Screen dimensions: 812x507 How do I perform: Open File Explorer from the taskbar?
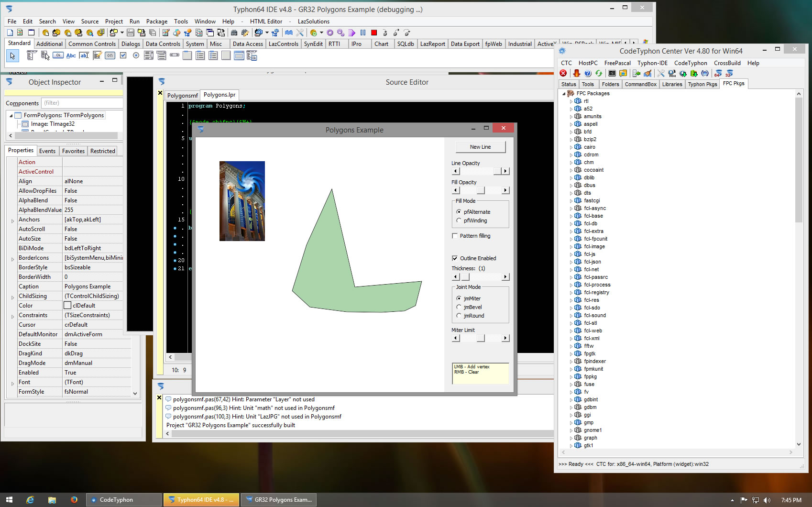(x=52, y=500)
